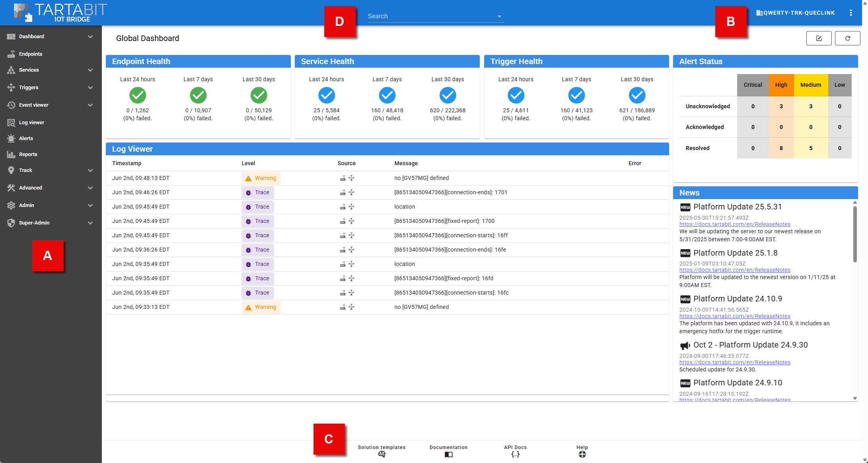This screenshot has height=463, width=868.
Task: Open the Alerts siren icon
Action: tap(11, 139)
